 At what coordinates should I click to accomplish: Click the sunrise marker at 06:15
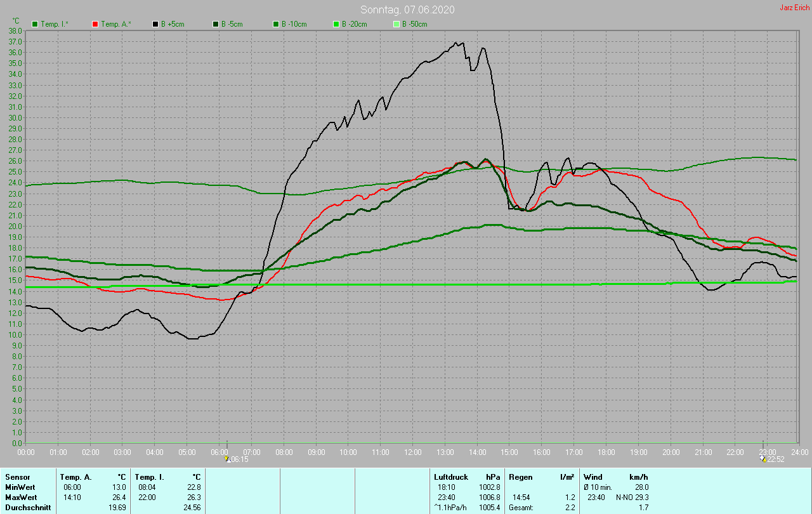click(227, 458)
